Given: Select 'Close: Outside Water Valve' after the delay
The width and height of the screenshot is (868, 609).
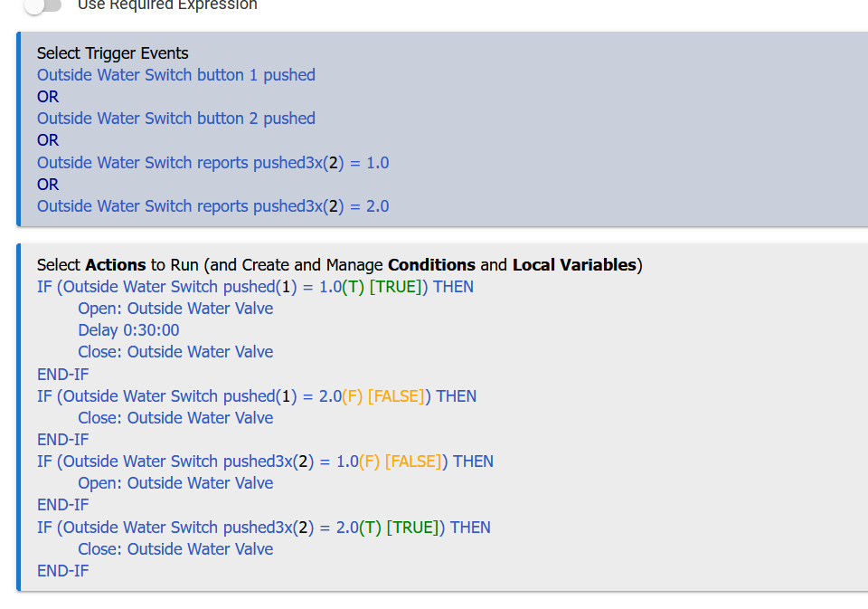Looking at the screenshot, I should 175,351.
